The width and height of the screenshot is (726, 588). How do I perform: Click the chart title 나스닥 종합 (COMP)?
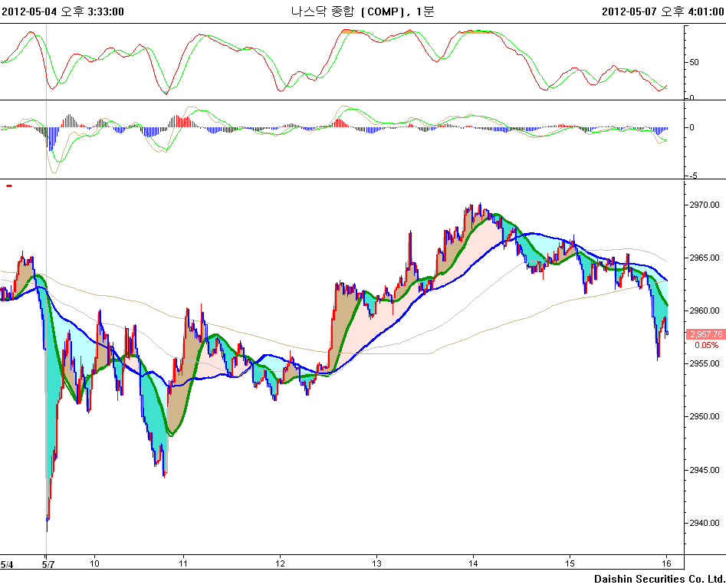tap(347, 11)
